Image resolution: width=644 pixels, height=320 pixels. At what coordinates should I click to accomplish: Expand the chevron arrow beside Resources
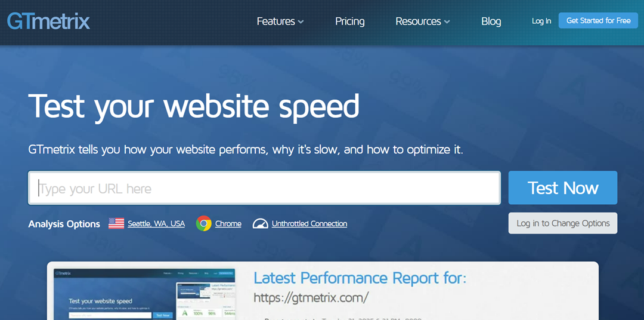(447, 22)
